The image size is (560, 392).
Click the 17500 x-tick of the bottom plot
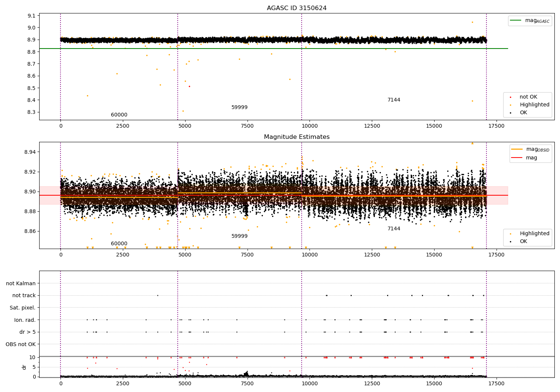497,384
